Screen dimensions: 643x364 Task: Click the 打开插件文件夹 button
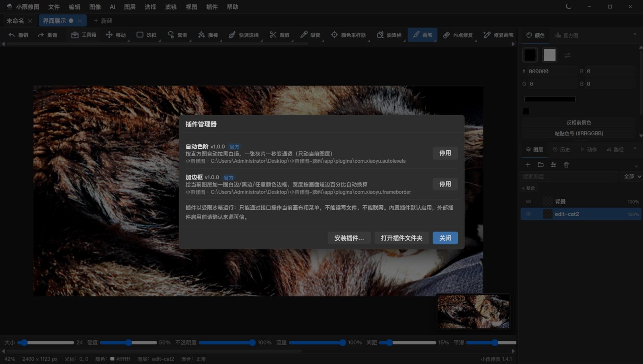401,238
